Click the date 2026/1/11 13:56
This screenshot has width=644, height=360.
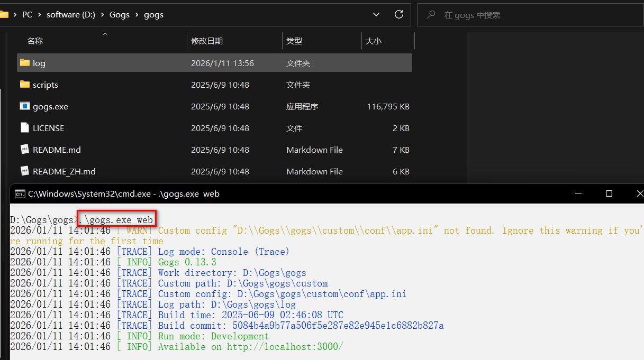[x=222, y=63]
